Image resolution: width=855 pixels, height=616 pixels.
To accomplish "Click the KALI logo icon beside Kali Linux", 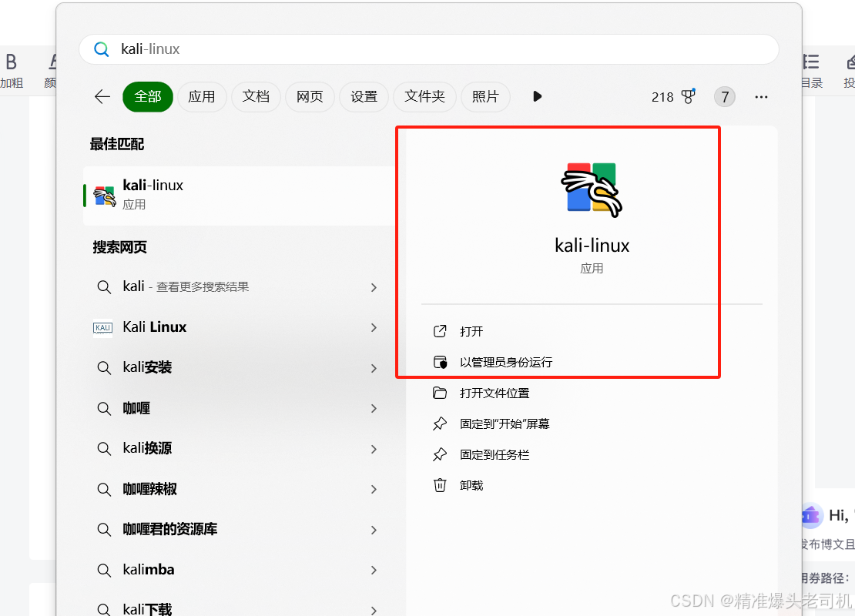I will [102, 327].
